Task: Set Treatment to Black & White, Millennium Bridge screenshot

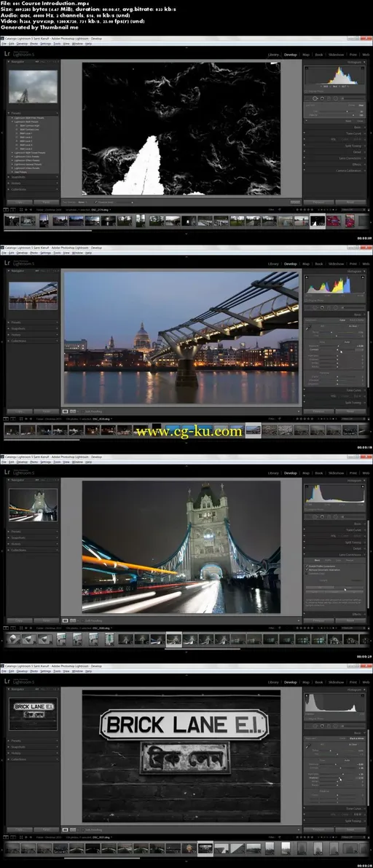Action: tap(357, 320)
